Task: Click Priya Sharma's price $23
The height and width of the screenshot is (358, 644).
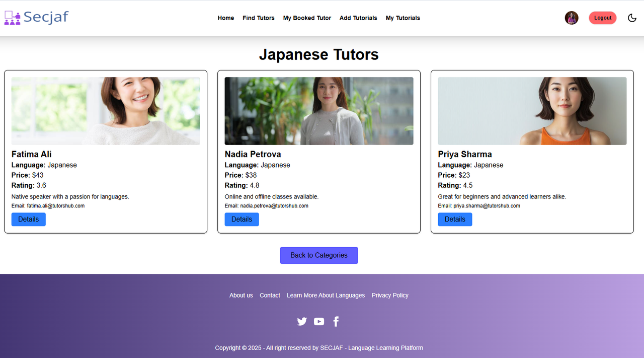Action: coord(464,175)
